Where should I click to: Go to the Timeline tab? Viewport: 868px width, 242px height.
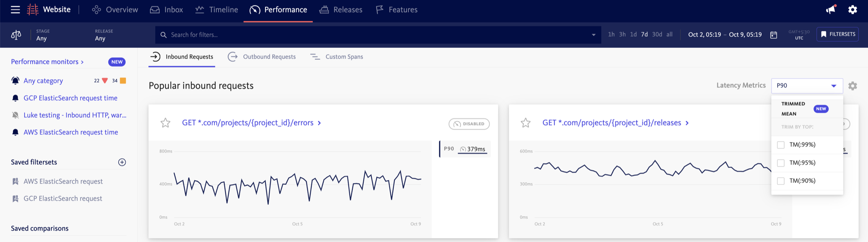coord(217,10)
